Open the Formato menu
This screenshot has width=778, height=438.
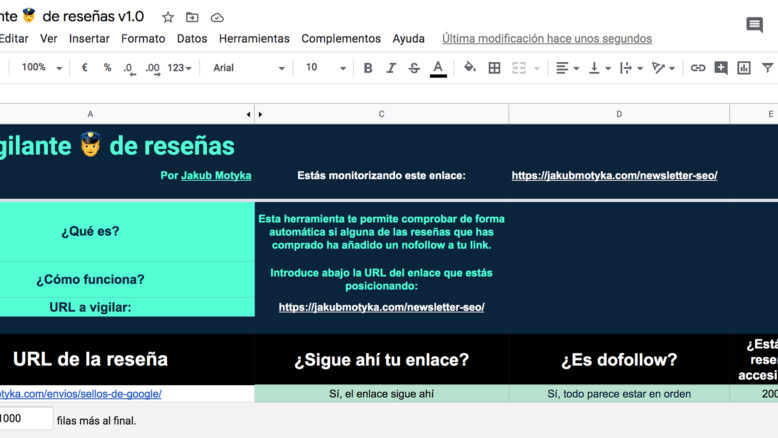(143, 39)
